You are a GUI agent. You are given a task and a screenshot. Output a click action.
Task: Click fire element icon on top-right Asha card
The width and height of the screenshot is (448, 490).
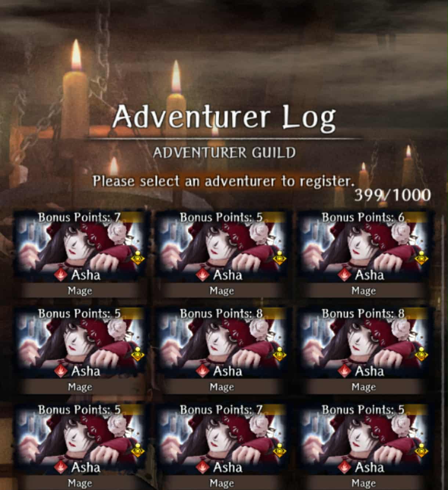pyautogui.click(x=344, y=275)
